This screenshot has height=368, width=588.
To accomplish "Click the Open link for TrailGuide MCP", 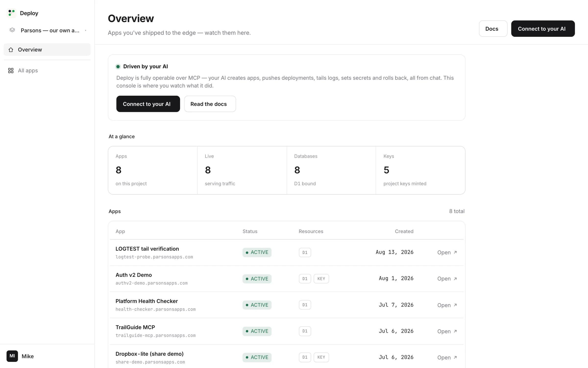I will tap(447, 331).
